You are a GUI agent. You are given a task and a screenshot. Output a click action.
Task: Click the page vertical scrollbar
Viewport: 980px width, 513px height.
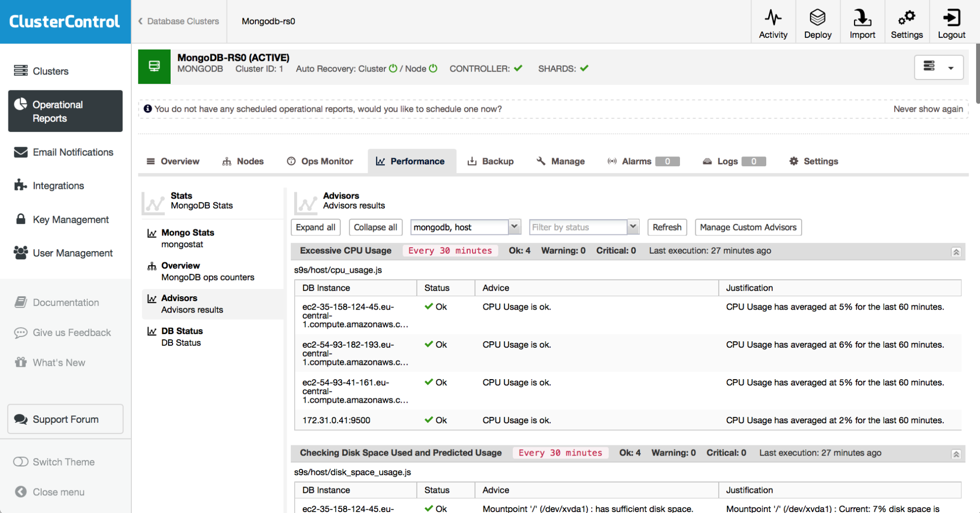point(977,74)
